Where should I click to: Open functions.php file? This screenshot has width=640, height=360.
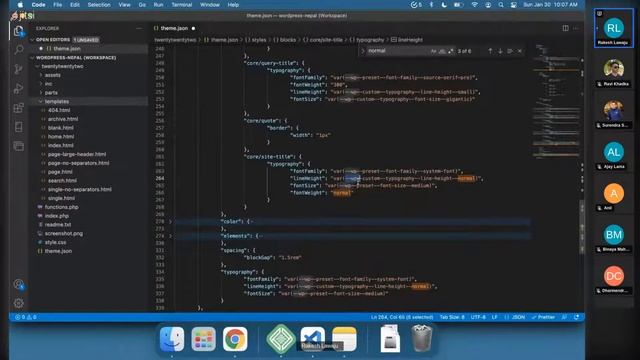(61, 207)
